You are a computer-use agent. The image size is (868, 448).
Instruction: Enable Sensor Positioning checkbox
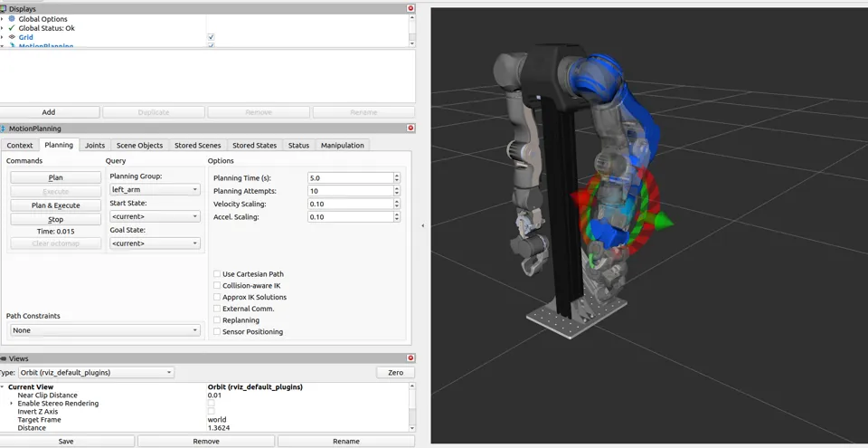(217, 331)
